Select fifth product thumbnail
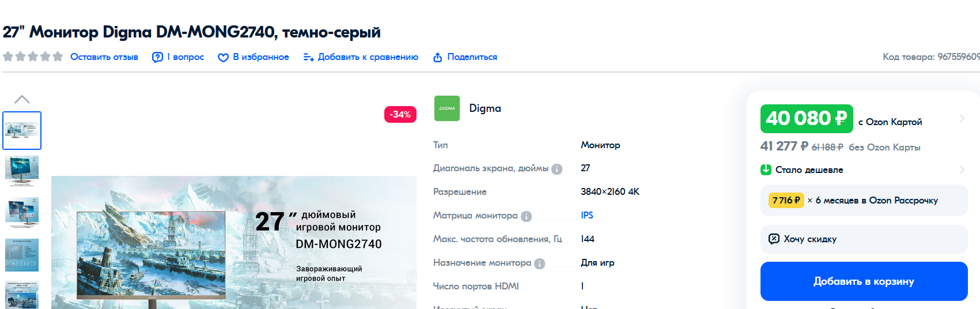Screen dimensions: 980x309 [22, 295]
